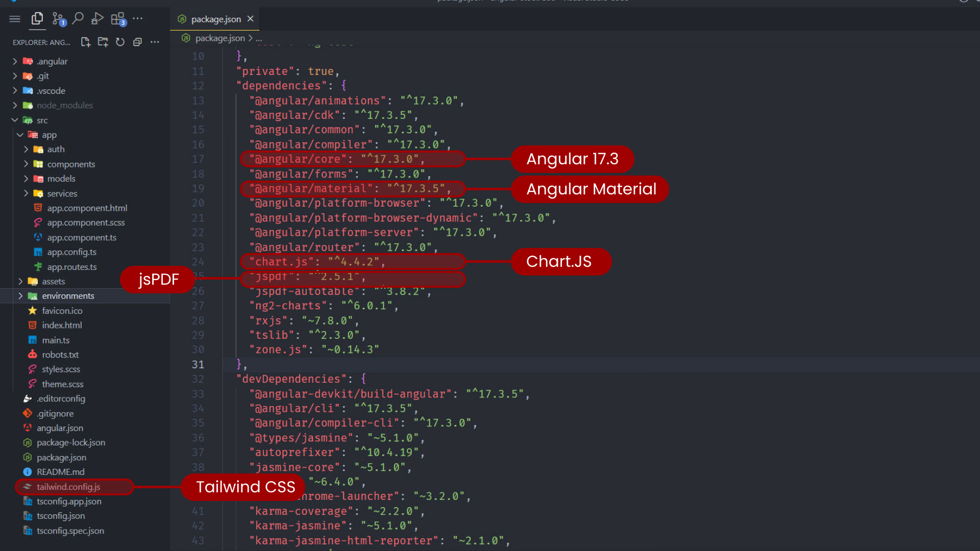Open index.html file

(x=62, y=325)
